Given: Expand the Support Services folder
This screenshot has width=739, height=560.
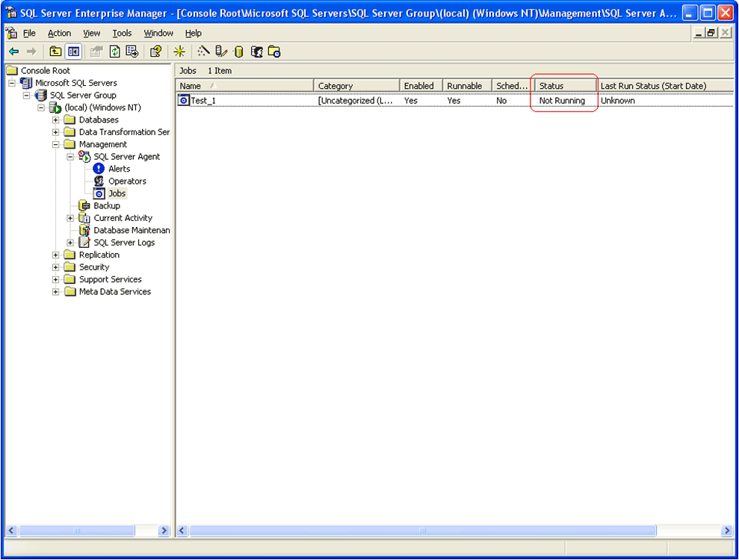Looking at the screenshot, I should [x=55, y=279].
